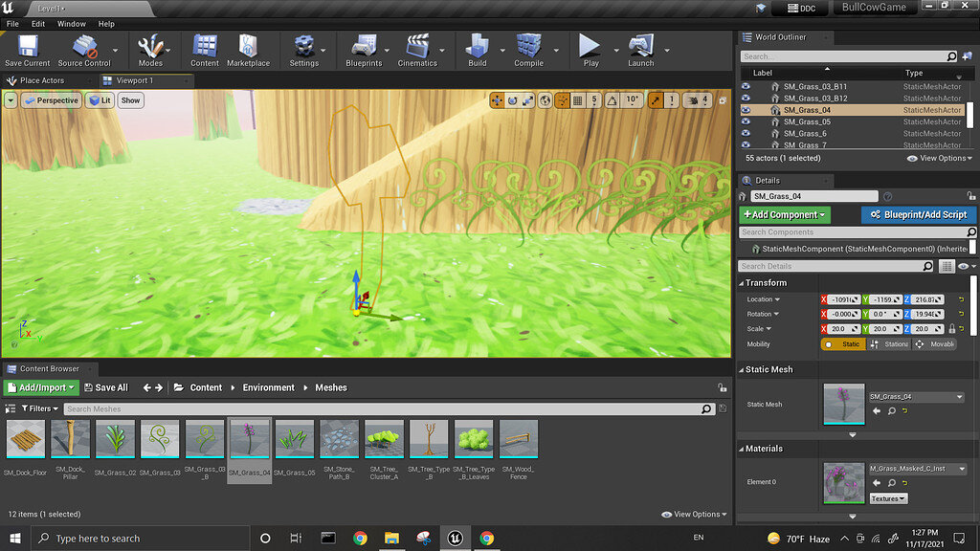Toggle the Details property matrix grid icon
Viewport: 980px width, 551px height.
point(947,266)
